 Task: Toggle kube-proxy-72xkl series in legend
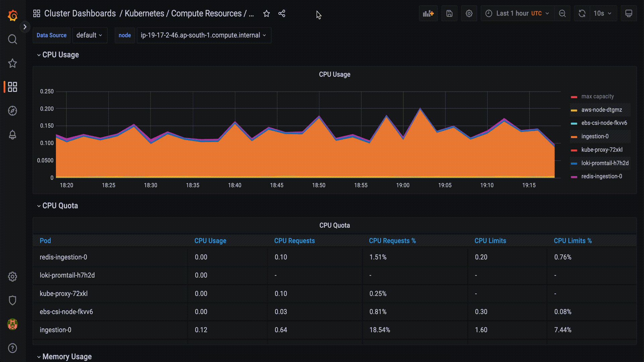(602, 150)
